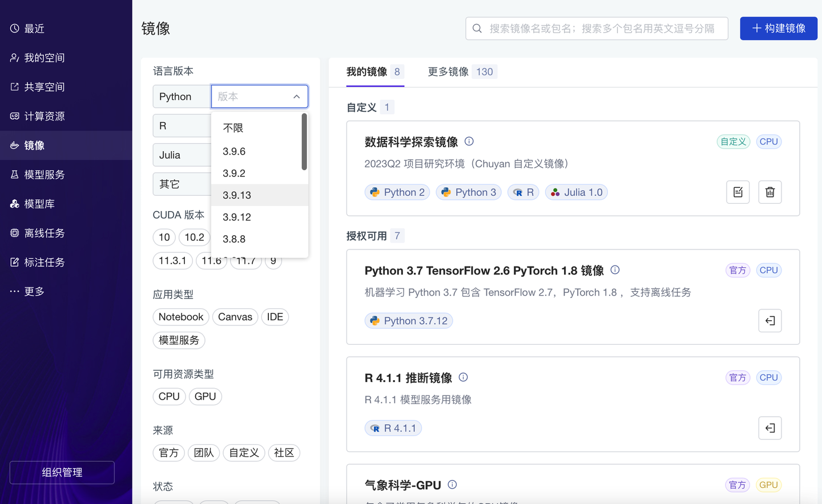Viewport: 822px width, 504px height.
Task: Switch to 我的镜像 tab
Action: (375, 72)
